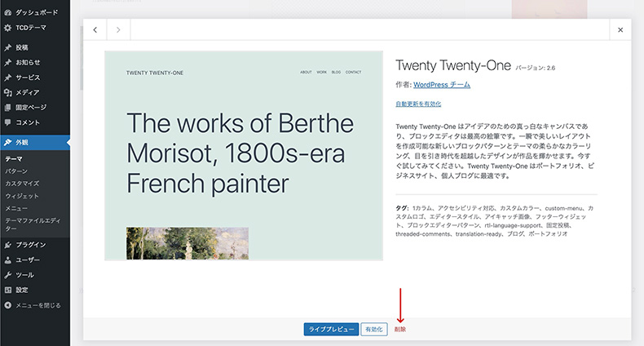The height and width of the screenshot is (346, 644).
Task: Click the CONTACT link in theme preview
Action: pos(353,73)
